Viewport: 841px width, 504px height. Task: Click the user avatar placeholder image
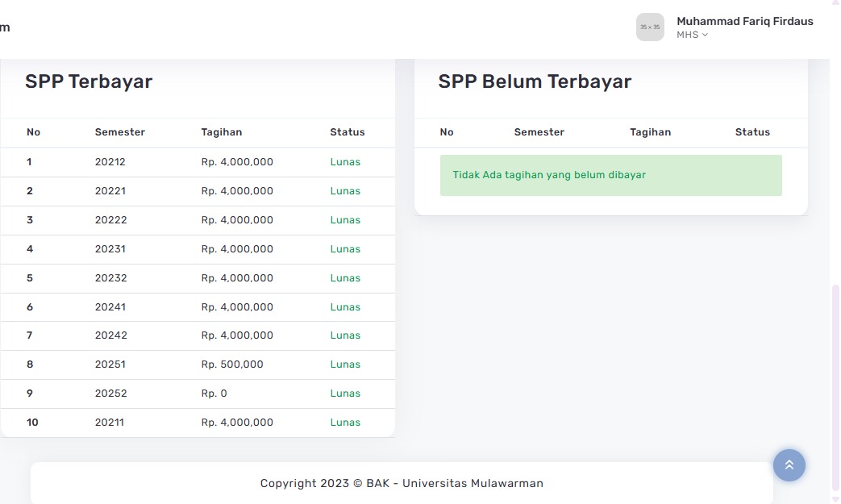coord(649,27)
